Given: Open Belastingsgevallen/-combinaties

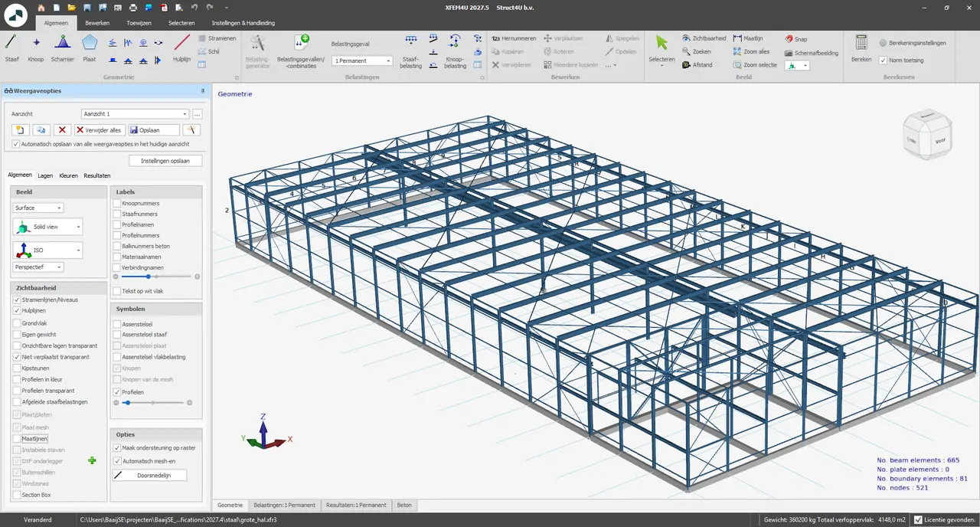Looking at the screenshot, I should [x=301, y=51].
